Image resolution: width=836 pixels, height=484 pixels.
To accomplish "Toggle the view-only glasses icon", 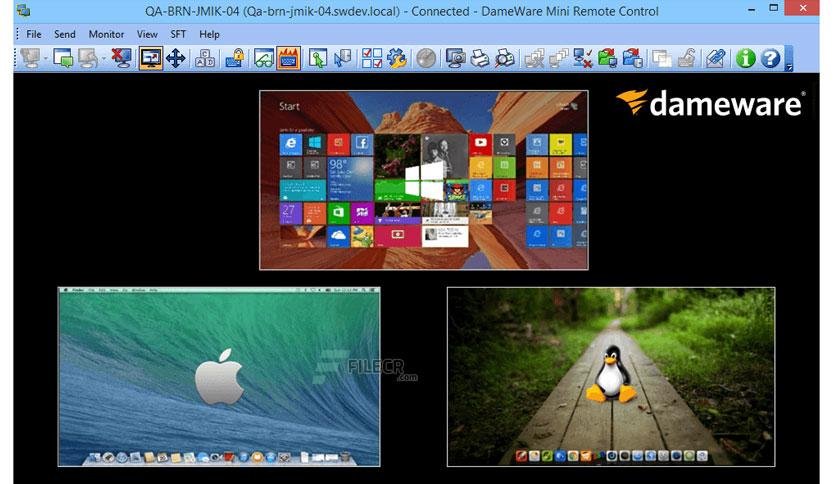I will [x=263, y=58].
